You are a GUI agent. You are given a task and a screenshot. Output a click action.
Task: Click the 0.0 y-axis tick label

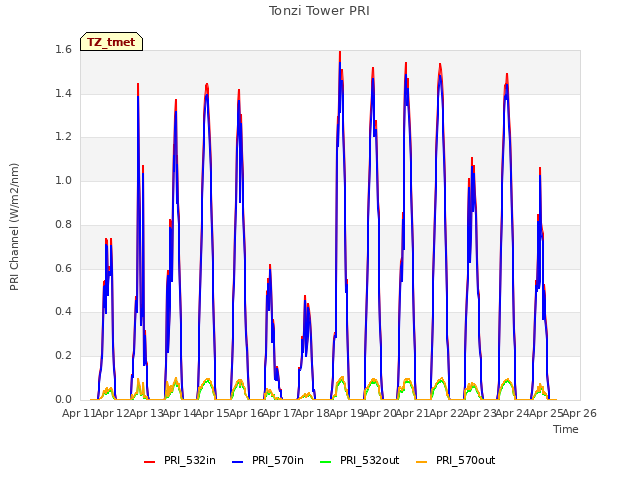(63, 399)
